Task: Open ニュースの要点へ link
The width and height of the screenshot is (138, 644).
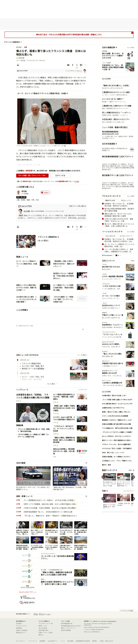Action: [x=82, y=355]
